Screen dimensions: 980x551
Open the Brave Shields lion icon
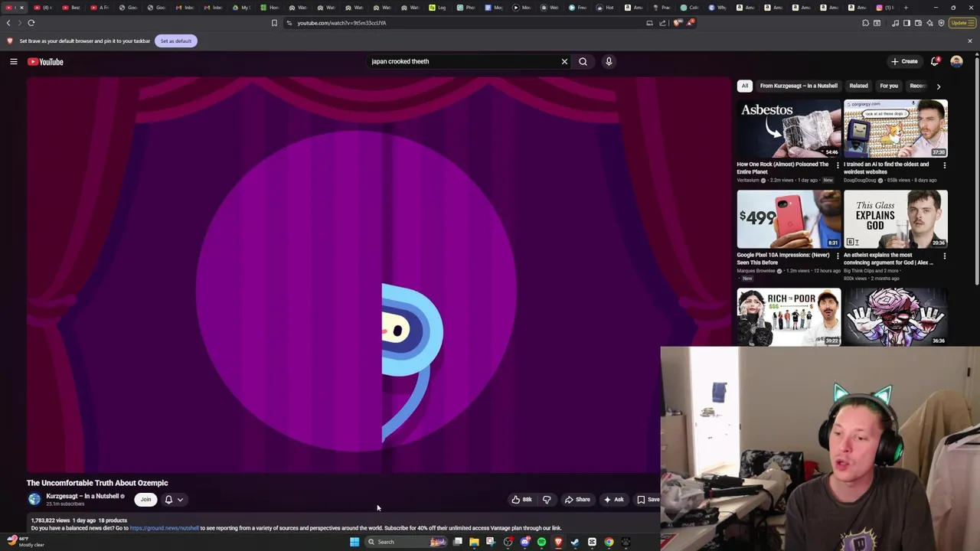tap(678, 23)
